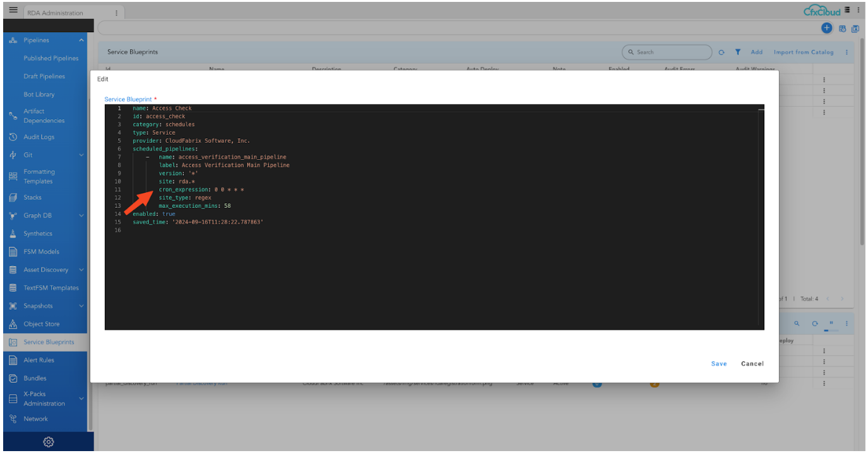
Task: Click the blue plus add button
Action: (x=826, y=28)
